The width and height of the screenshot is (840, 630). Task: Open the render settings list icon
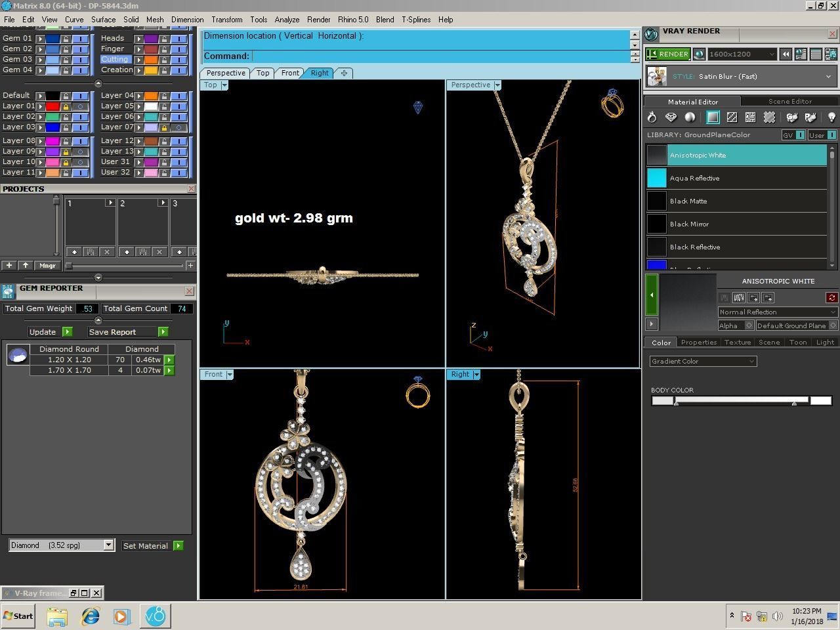pyautogui.click(x=816, y=54)
